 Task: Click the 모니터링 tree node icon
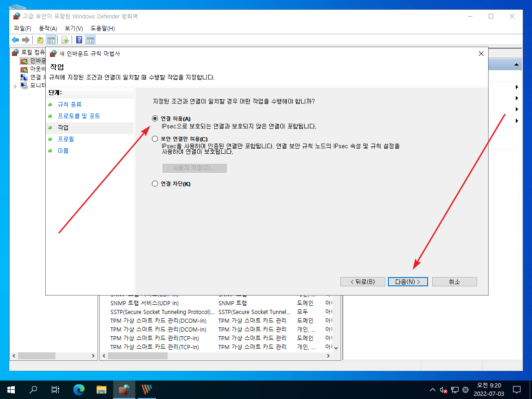click(24, 85)
